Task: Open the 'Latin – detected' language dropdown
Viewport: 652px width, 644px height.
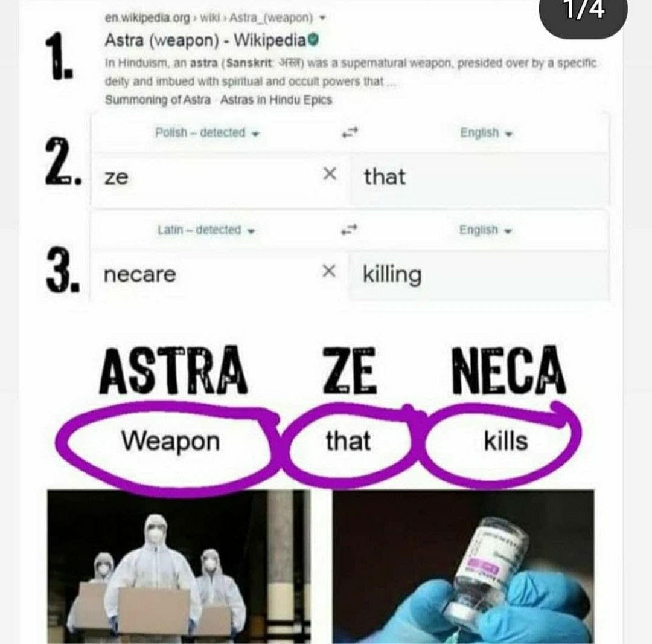Action: pyautogui.click(x=206, y=230)
